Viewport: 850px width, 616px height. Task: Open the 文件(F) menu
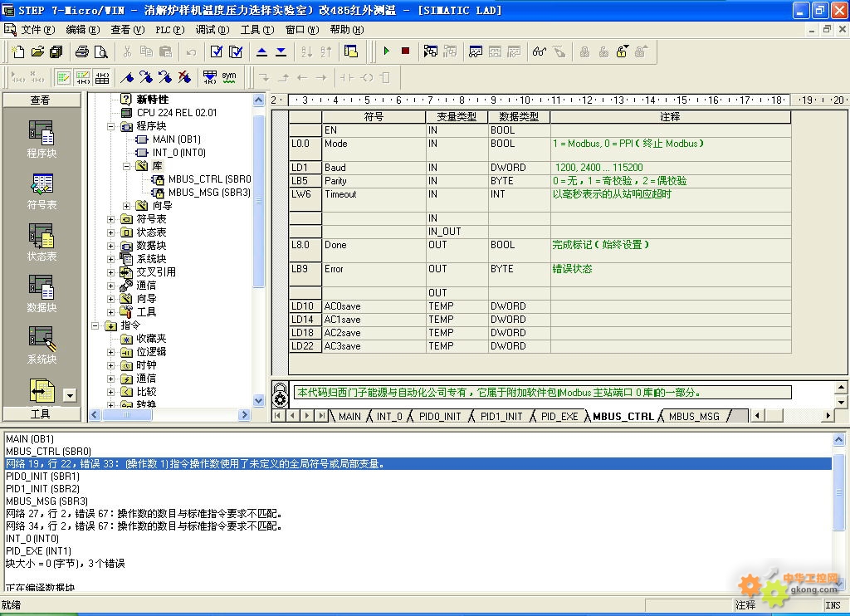[38, 29]
